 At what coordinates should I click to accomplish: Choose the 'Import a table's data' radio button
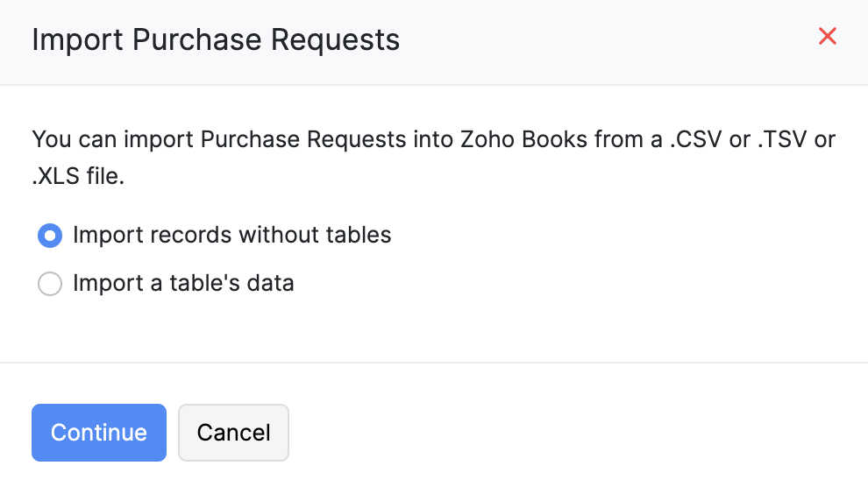(x=50, y=284)
